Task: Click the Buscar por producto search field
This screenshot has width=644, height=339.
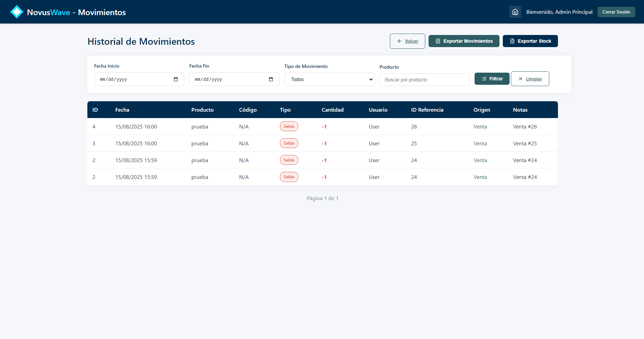Action: [x=424, y=80]
